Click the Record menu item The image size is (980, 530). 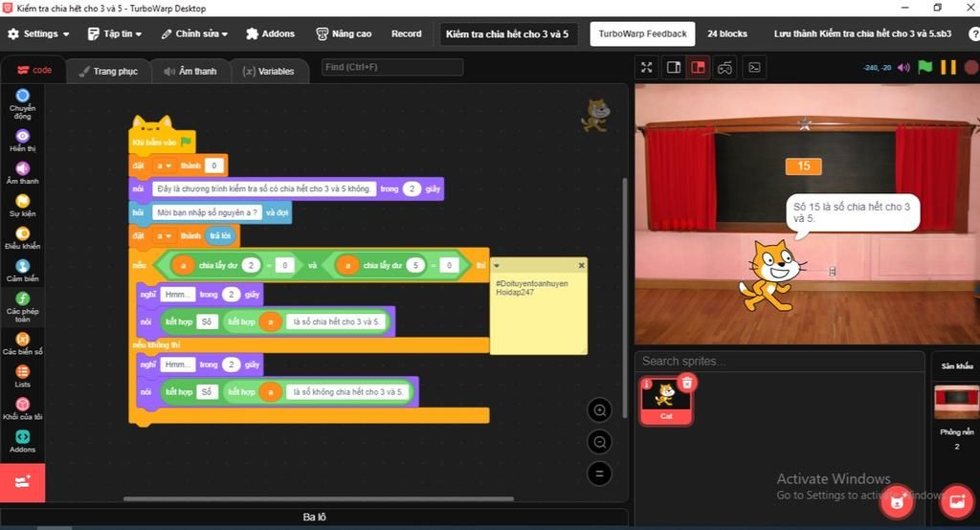coord(406,33)
